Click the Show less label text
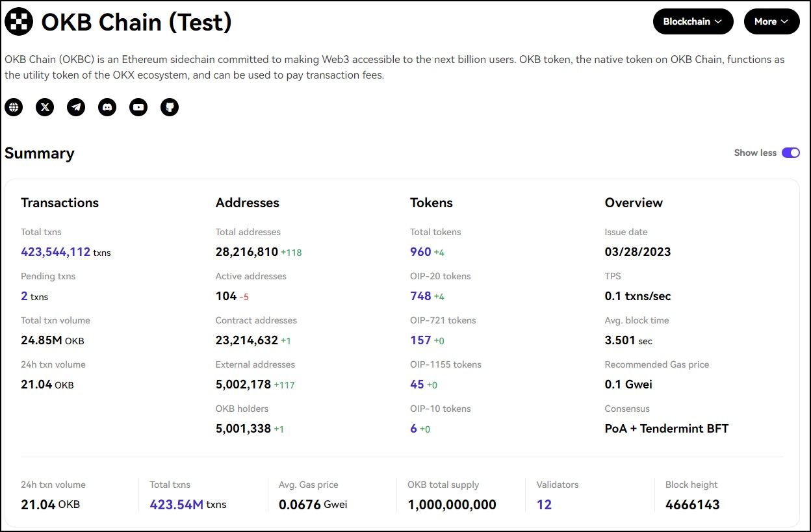 click(754, 153)
